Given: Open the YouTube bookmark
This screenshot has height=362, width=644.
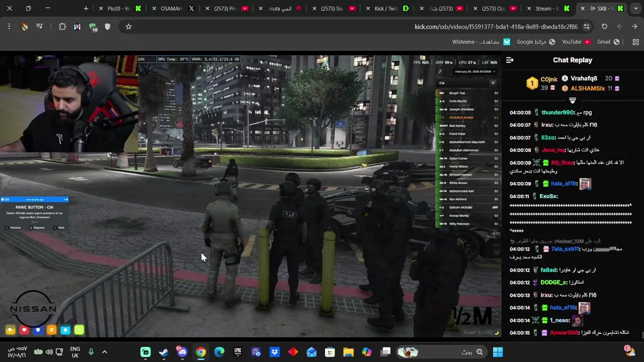Looking at the screenshot, I should [576, 42].
